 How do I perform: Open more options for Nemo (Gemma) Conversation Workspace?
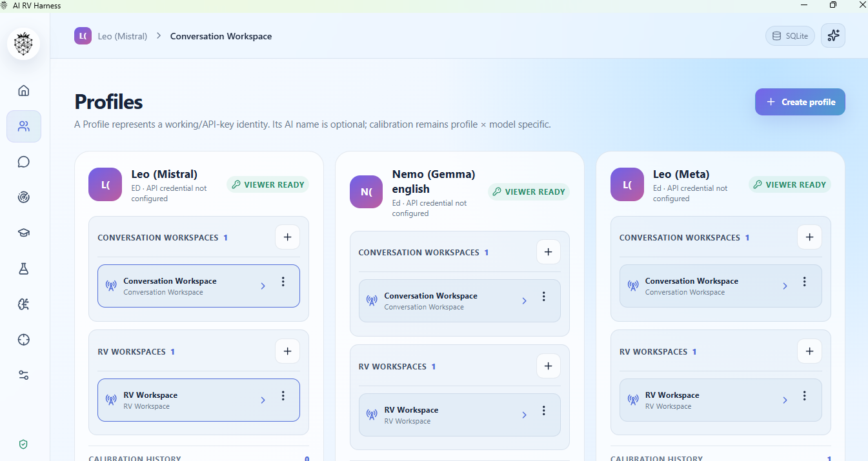[x=543, y=297]
